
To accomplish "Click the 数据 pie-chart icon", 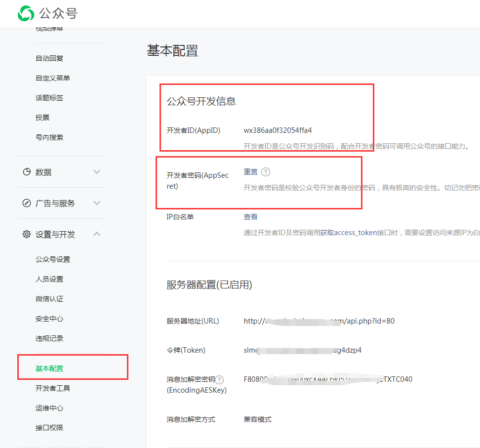I will (27, 172).
